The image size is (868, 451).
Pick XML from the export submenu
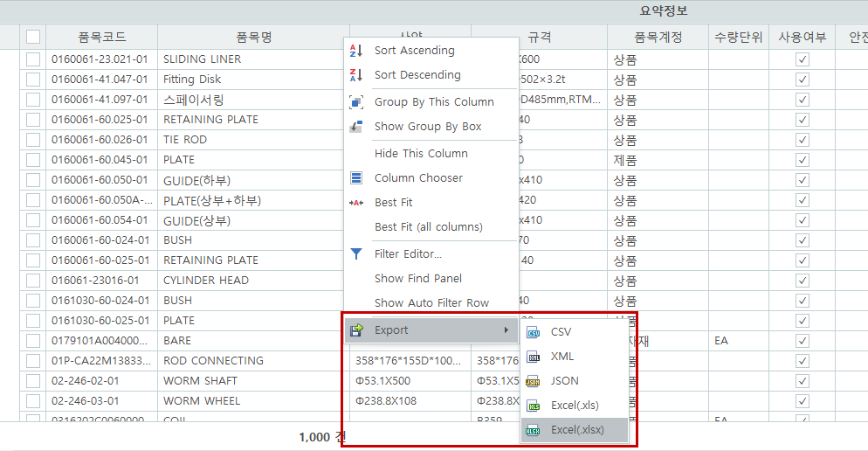562,357
